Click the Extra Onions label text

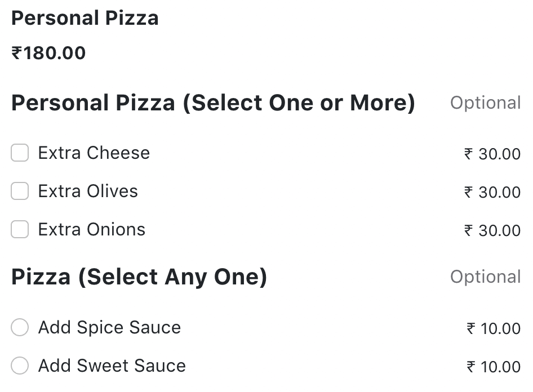91,229
